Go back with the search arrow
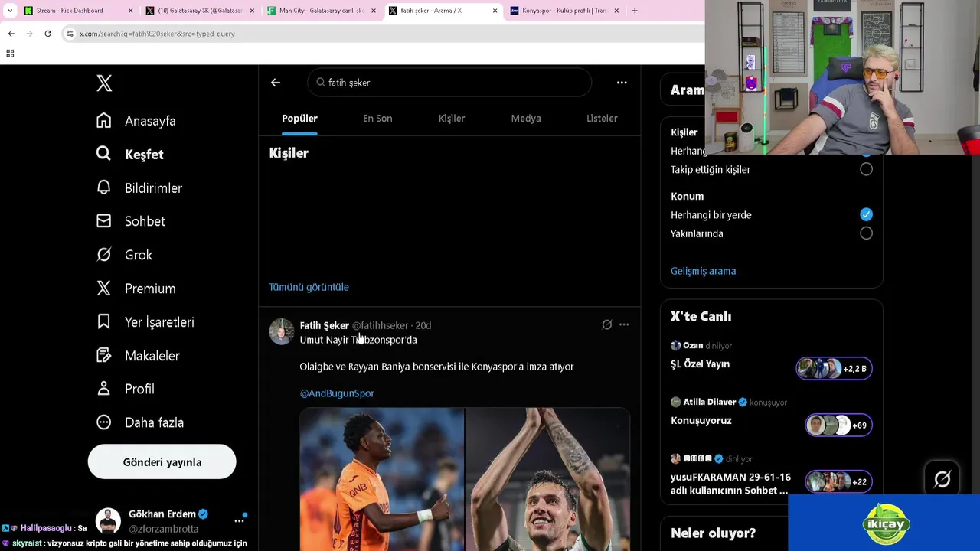 [276, 83]
